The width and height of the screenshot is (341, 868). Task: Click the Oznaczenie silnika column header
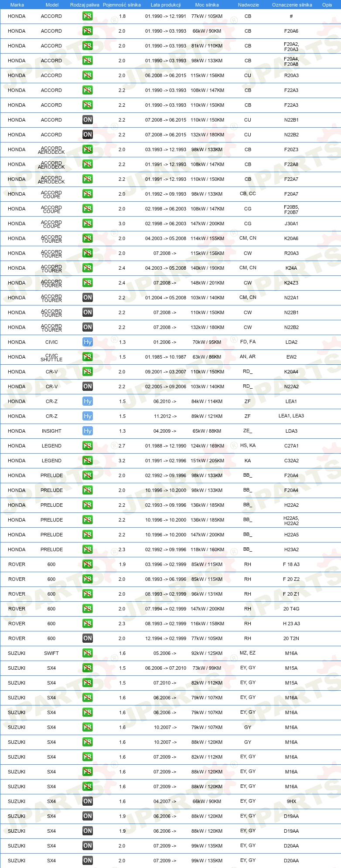[292, 5]
